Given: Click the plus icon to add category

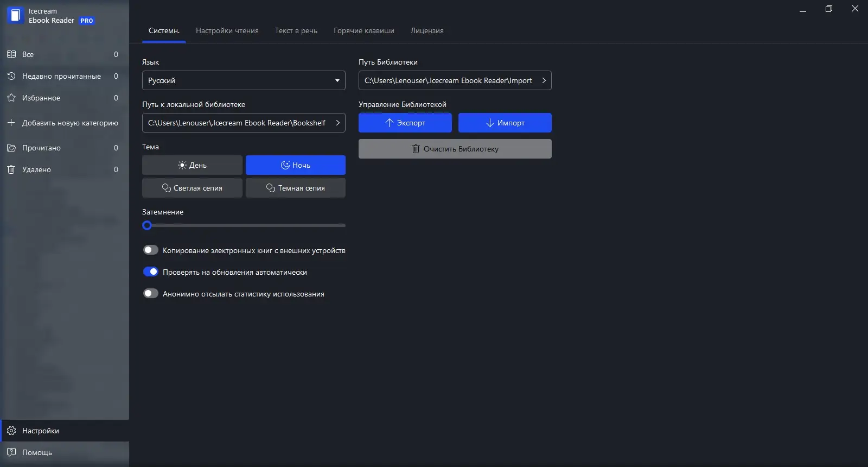Looking at the screenshot, I should 11,123.
